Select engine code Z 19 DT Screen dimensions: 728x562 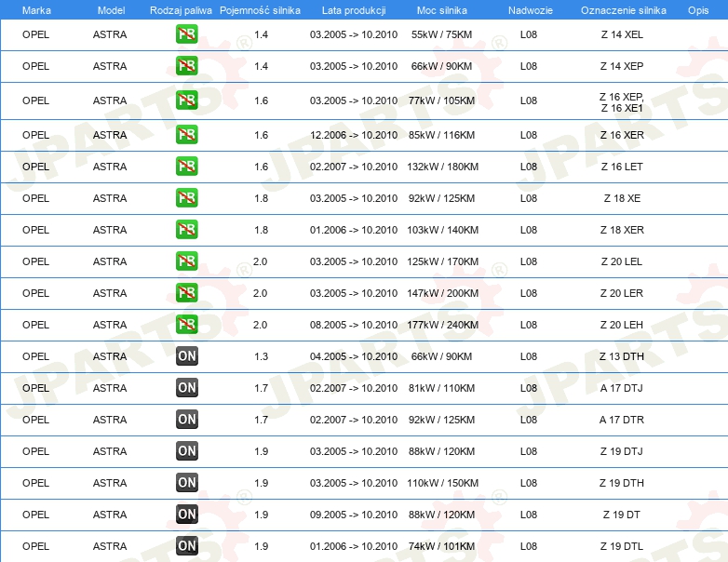tap(622, 514)
